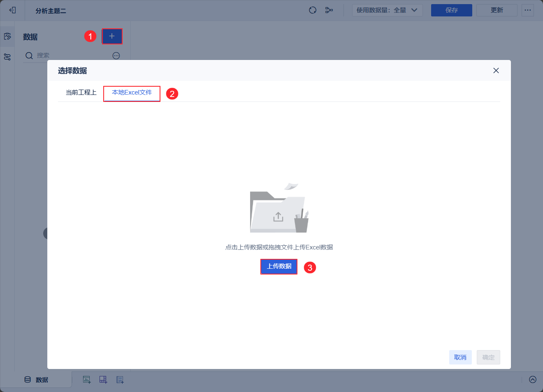Click the 搜索 search field
543x392 pixels.
(72, 55)
